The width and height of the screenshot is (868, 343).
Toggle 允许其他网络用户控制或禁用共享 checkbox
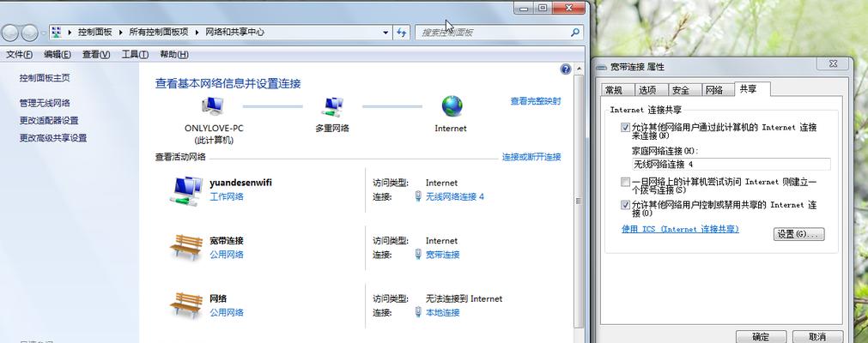tap(626, 205)
